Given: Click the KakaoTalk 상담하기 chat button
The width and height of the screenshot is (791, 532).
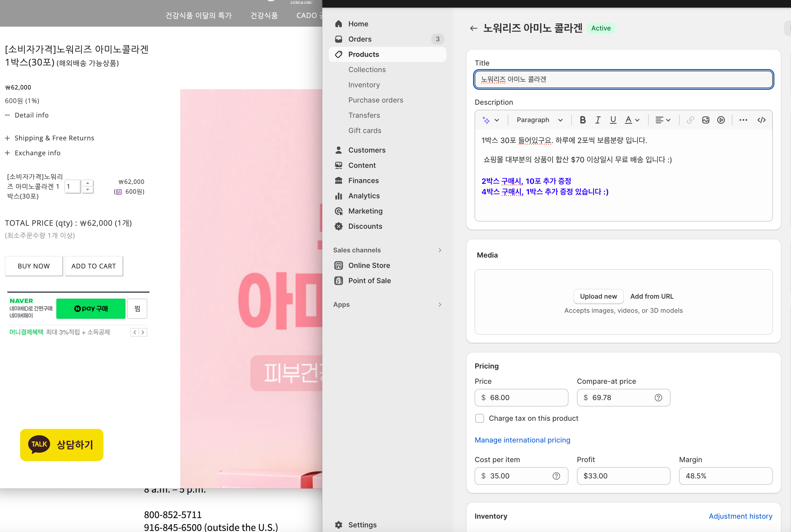Looking at the screenshot, I should (x=62, y=445).
